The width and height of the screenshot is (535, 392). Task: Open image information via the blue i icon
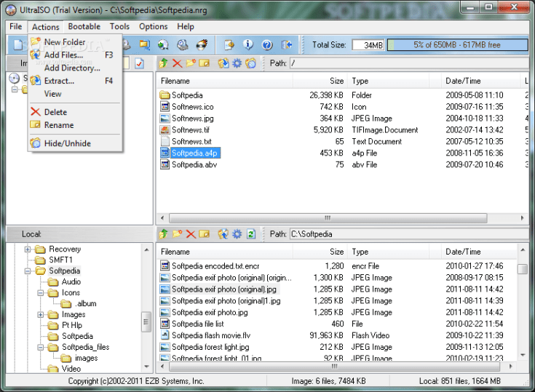tap(248, 44)
